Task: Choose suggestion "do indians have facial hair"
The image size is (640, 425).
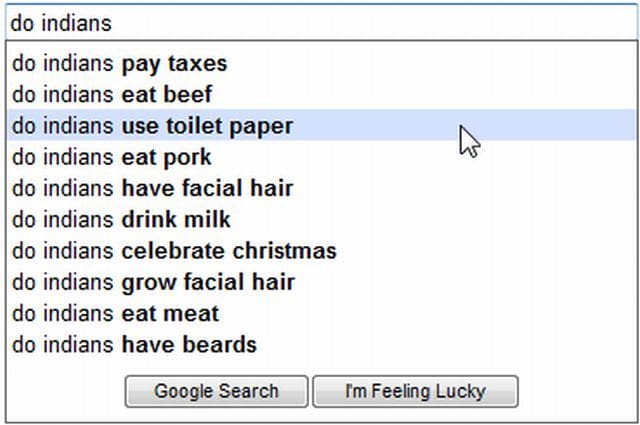Action: [x=152, y=188]
